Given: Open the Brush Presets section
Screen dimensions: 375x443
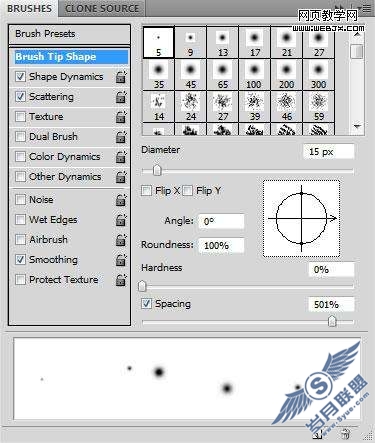Looking at the screenshot, I should click(69, 34).
